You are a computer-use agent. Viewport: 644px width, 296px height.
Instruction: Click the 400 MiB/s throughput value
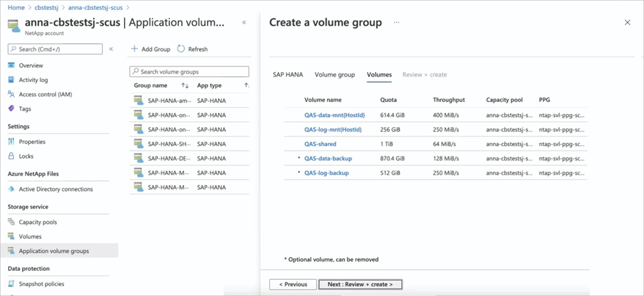(446, 115)
